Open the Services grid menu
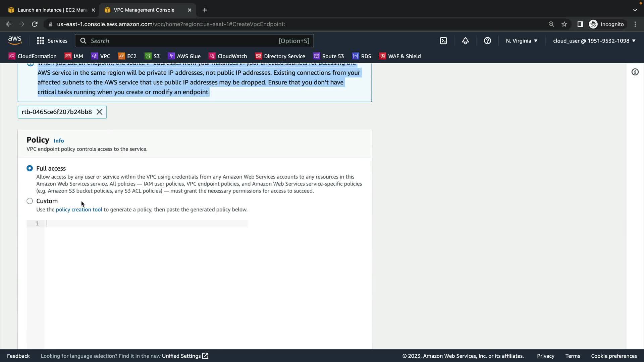Screen dimensions: 644x362 tap(52, 41)
